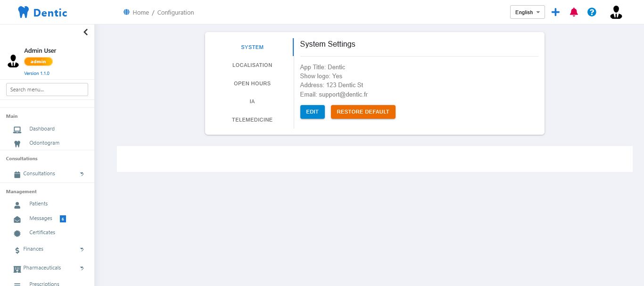The height and width of the screenshot is (286, 644).
Task: Open help via the question mark icon
Action: tap(592, 12)
